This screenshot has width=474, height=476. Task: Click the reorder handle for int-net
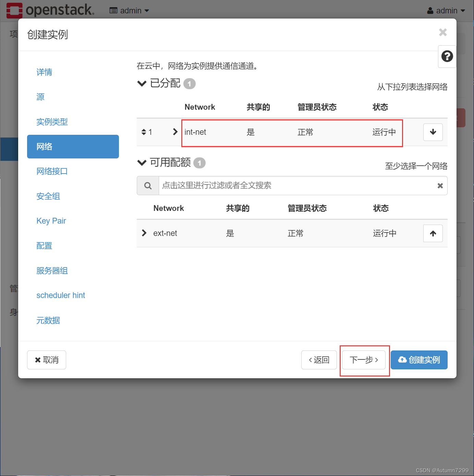(144, 132)
